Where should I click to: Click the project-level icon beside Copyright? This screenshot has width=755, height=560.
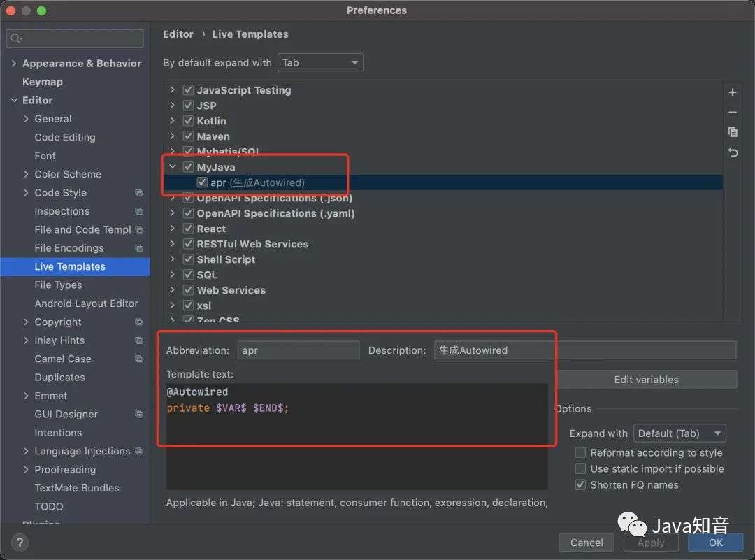[138, 322]
